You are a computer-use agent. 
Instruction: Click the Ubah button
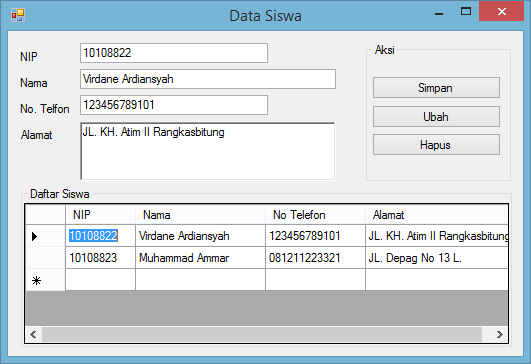tap(436, 116)
